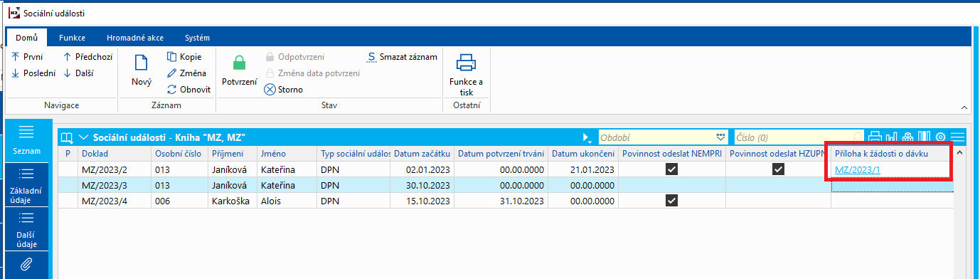The height and width of the screenshot is (279, 980).
Task: Toggle NEMPRI checkbox for MZ/2023/2
Action: coord(671,169)
